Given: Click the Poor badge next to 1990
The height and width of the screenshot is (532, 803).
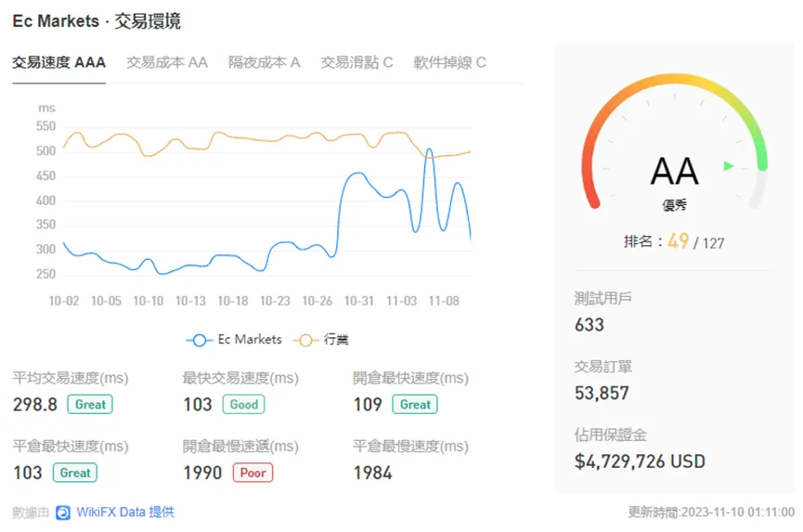Looking at the screenshot, I should click(253, 473).
